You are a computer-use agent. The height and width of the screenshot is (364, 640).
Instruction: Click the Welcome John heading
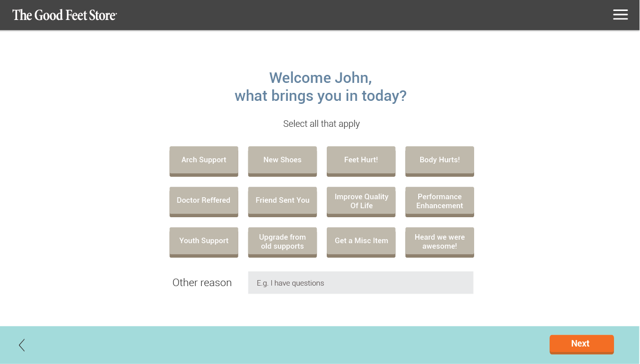coord(320,86)
